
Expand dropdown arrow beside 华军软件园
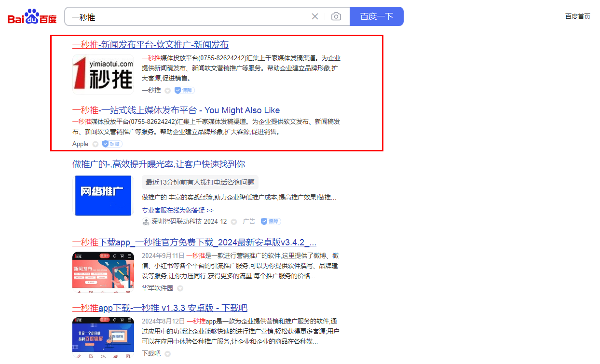click(180, 288)
